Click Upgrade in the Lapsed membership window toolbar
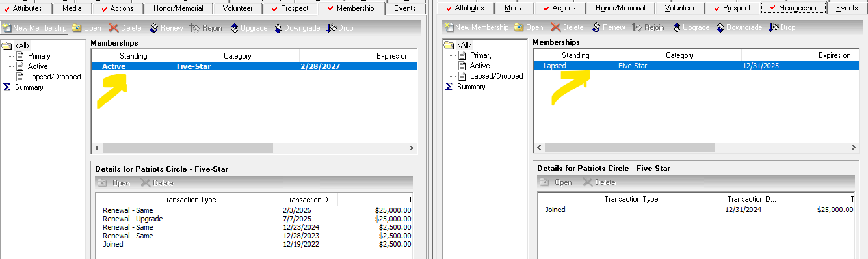The width and height of the screenshot is (868, 259). pos(690,27)
